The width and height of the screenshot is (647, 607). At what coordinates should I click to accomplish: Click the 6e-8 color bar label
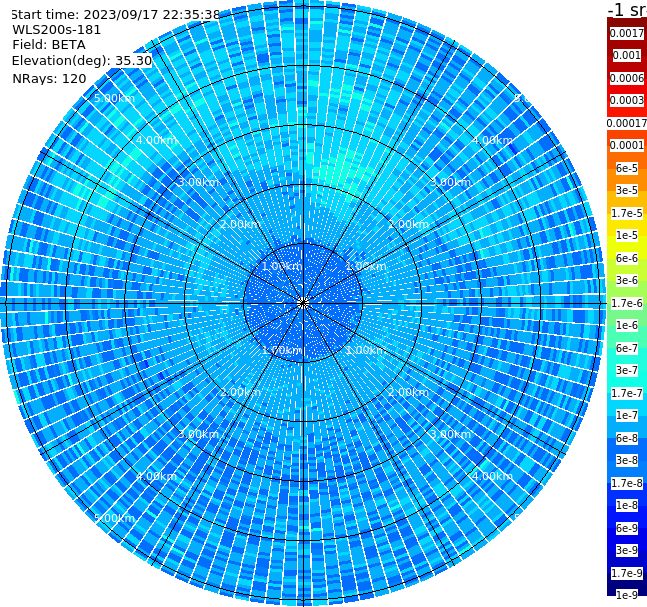627,438
